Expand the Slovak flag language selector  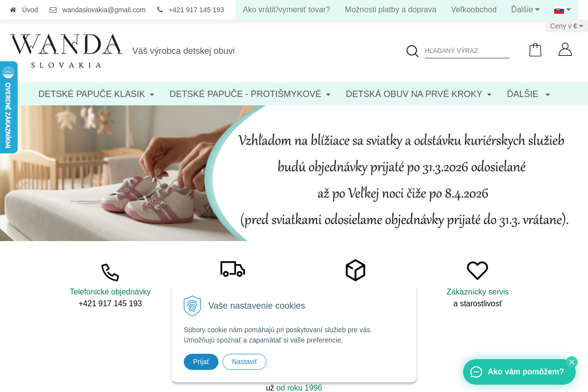coord(563,10)
